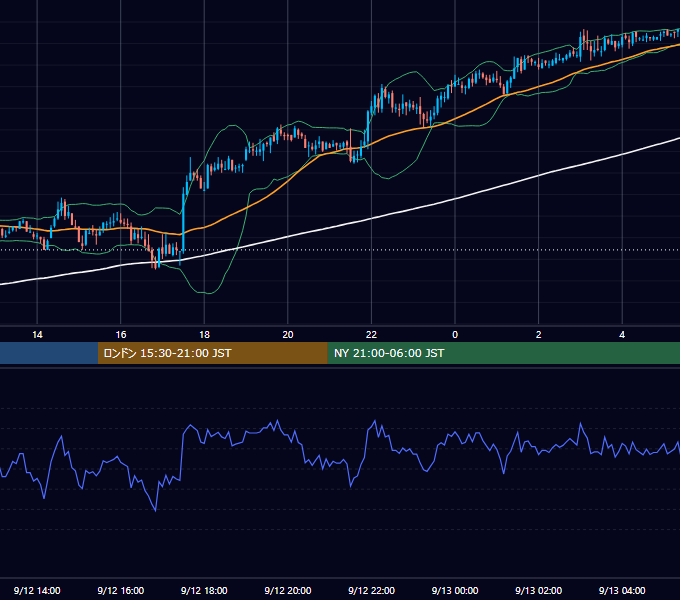This screenshot has width=680, height=600.
Task: Click hour label 0 on price chart axis
Action: coord(455,335)
